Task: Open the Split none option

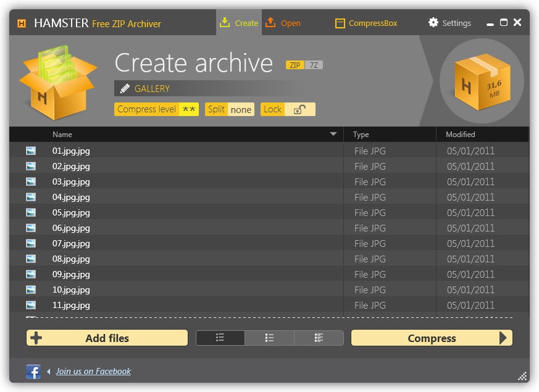Action: pyautogui.click(x=230, y=109)
